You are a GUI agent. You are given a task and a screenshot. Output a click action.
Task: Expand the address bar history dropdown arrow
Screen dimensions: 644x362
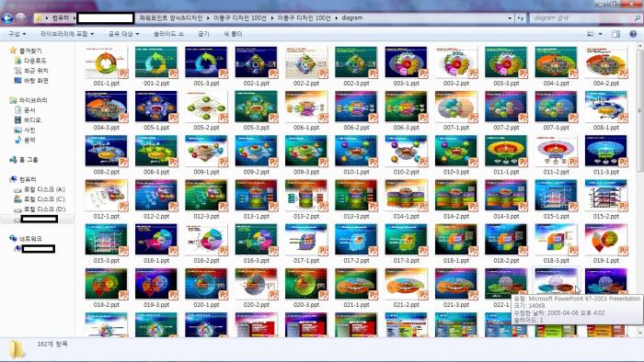point(510,18)
